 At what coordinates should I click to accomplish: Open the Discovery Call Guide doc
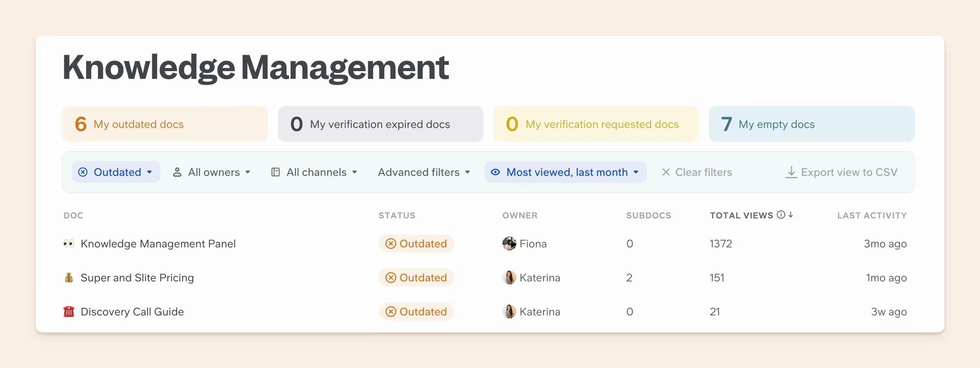tap(132, 312)
